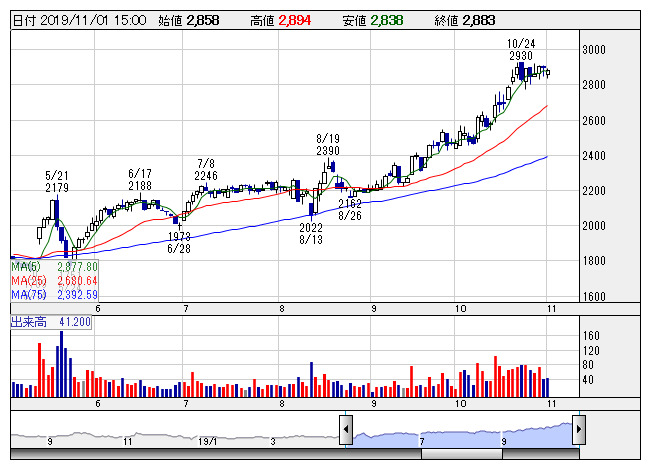Click the MA(75) legend entry
This screenshot has height=469, width=652.
(x=54, y=295)
